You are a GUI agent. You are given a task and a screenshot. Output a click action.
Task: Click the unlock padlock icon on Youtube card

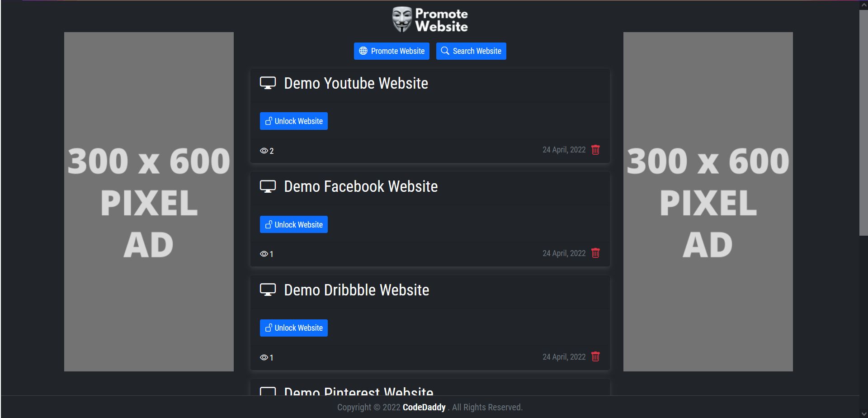coord(269,121)
